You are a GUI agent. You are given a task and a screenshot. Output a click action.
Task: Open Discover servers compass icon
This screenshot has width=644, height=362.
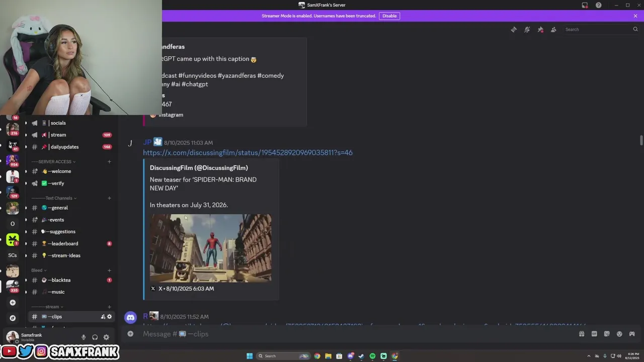pos(13,318)
